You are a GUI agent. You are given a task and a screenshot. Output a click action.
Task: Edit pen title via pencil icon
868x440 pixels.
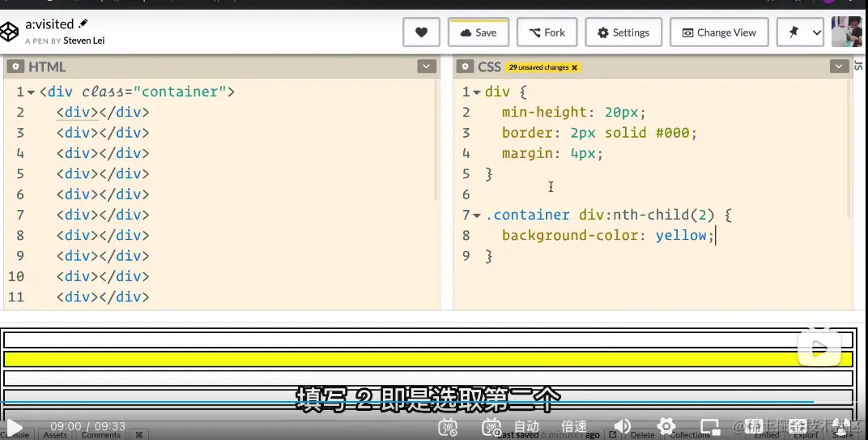coord(83,23)
